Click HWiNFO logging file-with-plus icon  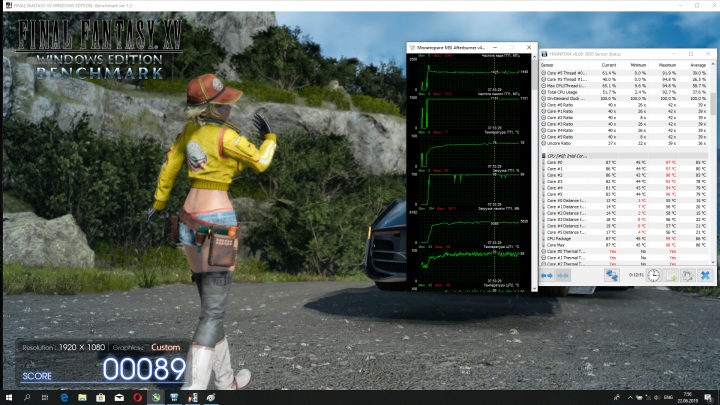coord(671,275)
